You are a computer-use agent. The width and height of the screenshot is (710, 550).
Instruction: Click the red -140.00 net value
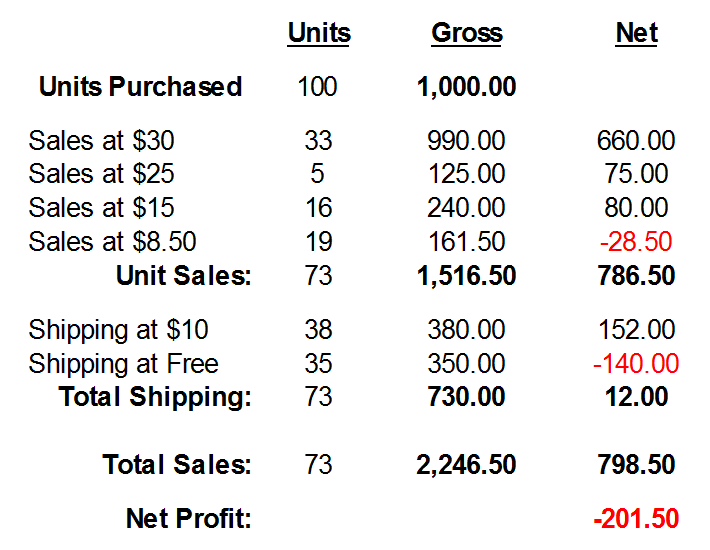tap(636, 363)
